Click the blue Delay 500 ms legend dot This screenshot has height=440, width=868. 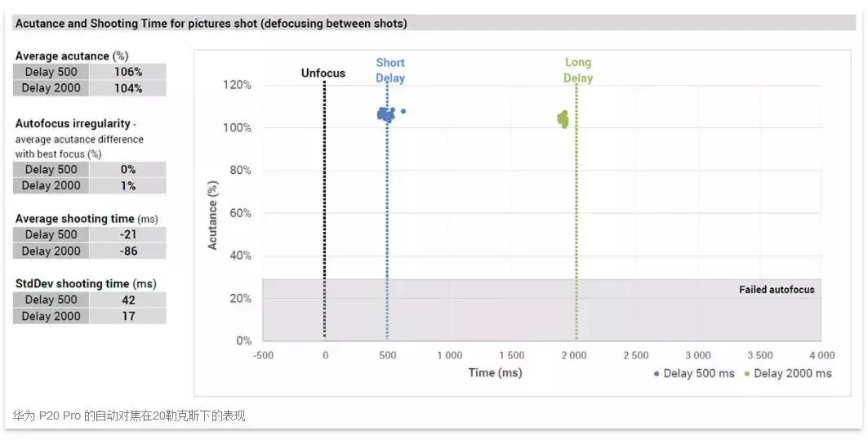click(x=657, y=374)
